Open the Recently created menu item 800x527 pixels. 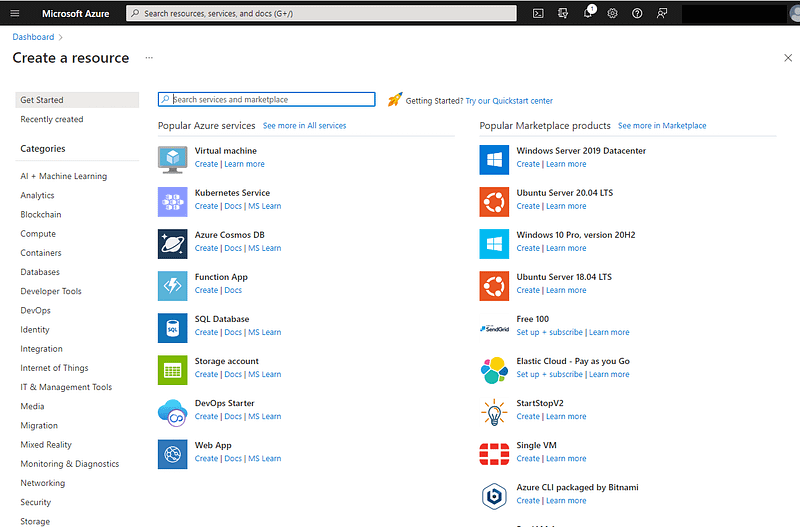52,119
